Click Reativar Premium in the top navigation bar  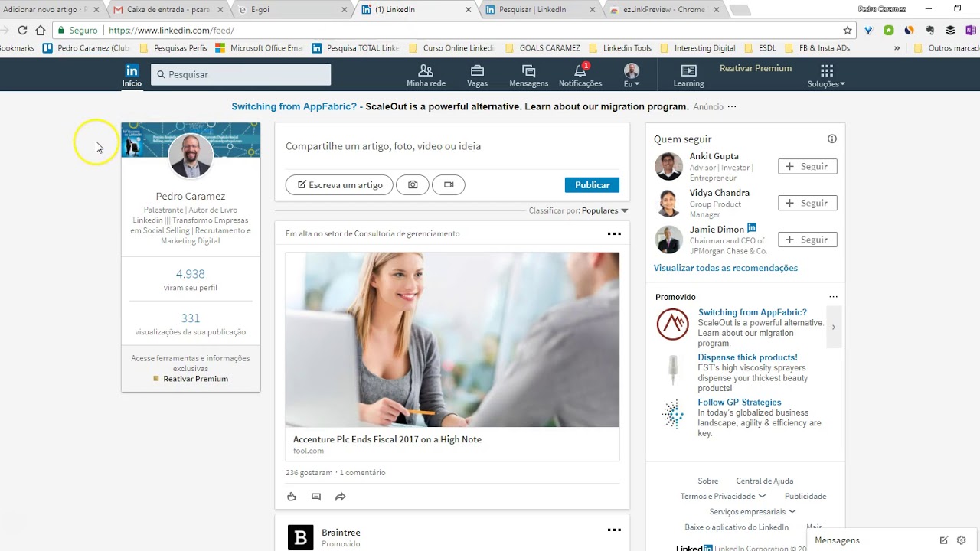[x=756, y=68]
